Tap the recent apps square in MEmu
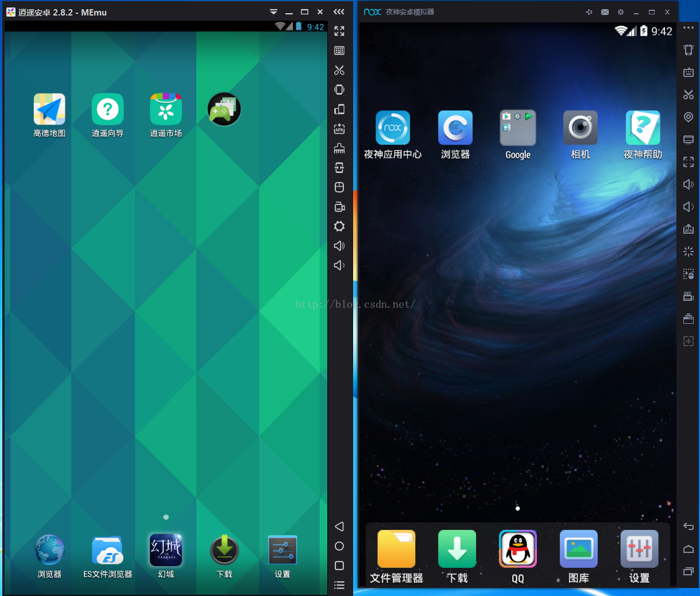This screenshot has width=700, height=596. click(x=339, y=566)
